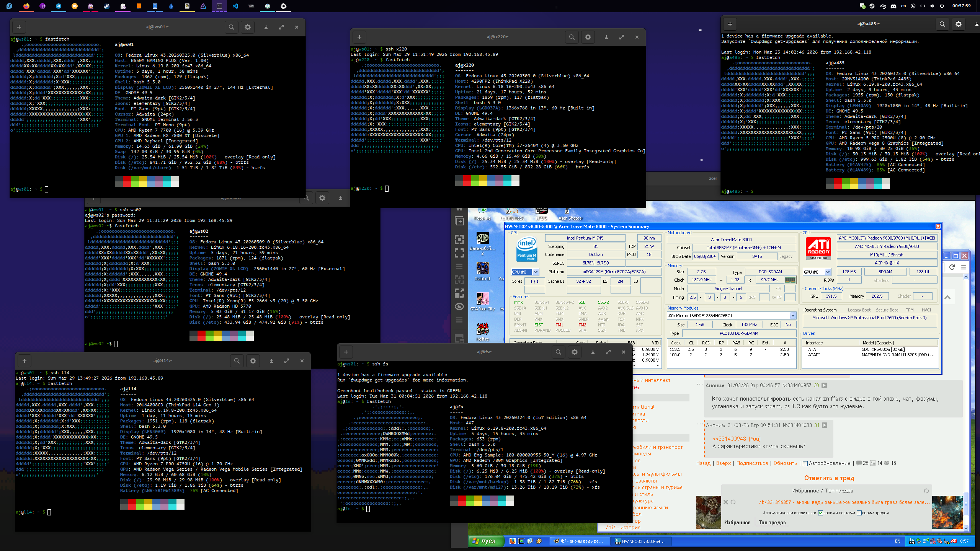980x551 pixels.
Task: Open the GPU #0 dropdown
Action: (828, 272)
